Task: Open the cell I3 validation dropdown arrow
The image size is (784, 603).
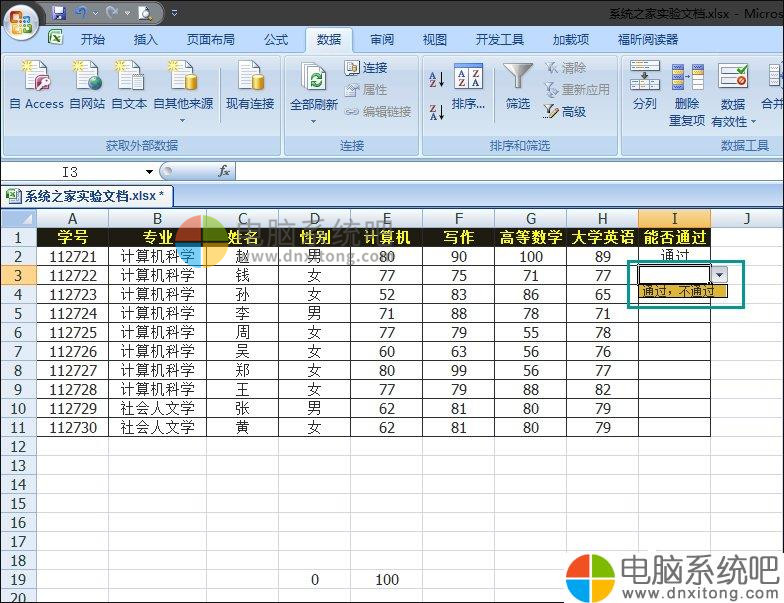Action: coord(719,274)
